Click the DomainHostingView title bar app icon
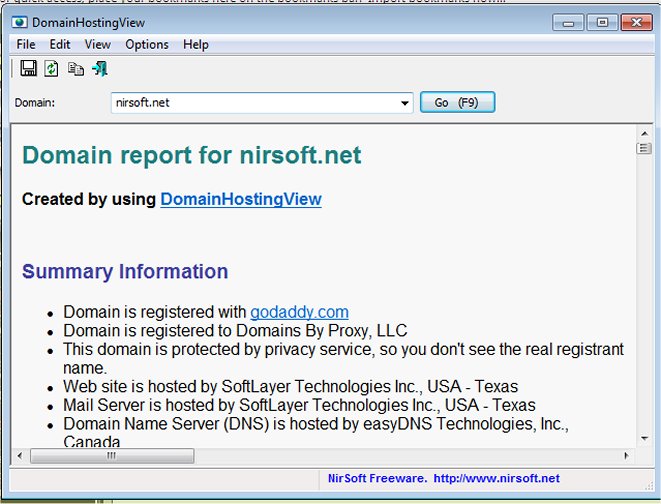Screen dimensions: 661x504 19,22
